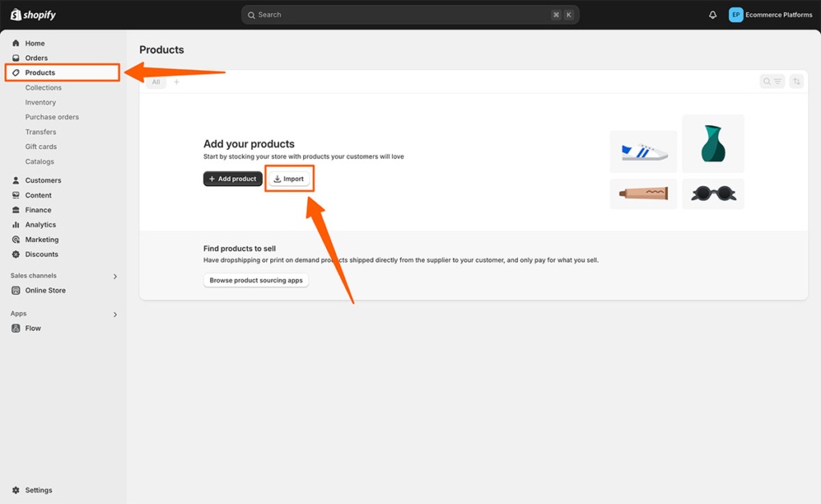
Task: Open the Flow app
Action: click(x=16, y=328)
